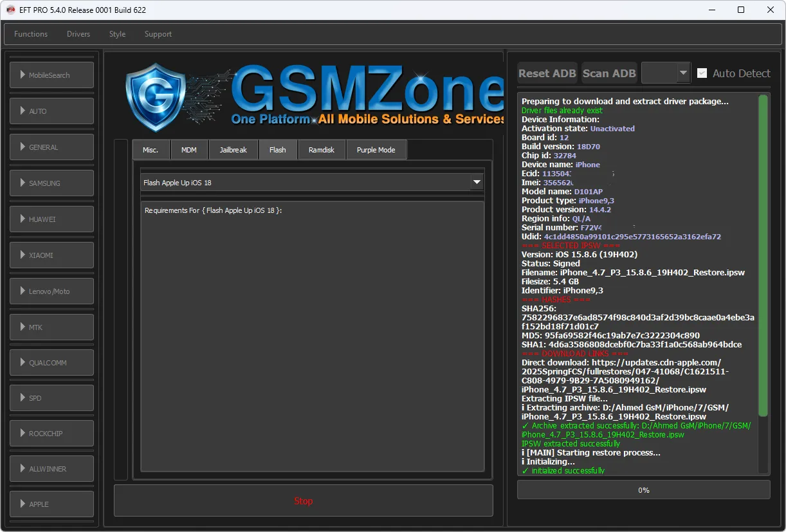Open the SAMSUNG sidebar category
This screenshot has width=786, height=532.
(x=52, y=183)
